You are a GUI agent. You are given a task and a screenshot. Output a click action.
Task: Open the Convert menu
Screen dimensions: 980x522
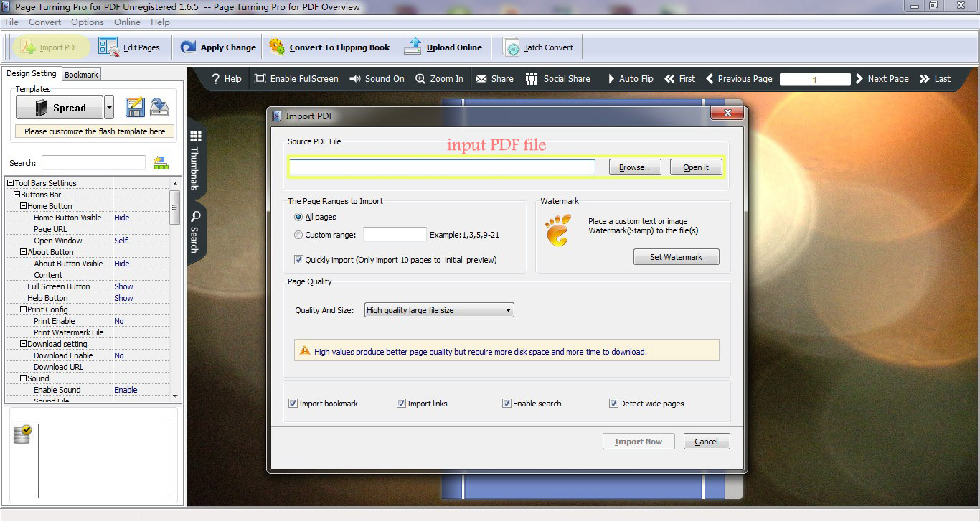tap(44, 22)
